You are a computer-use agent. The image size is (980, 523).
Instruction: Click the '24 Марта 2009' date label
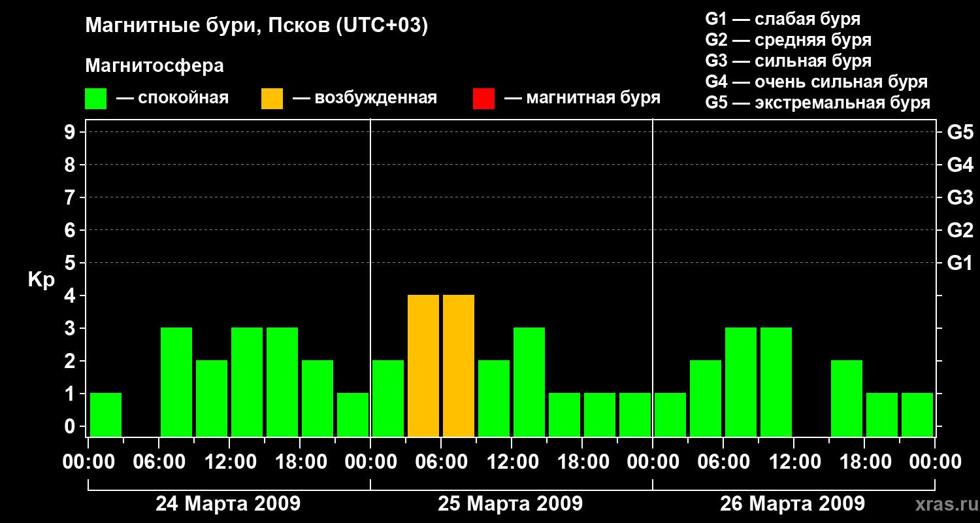click(x=228, y=504)
